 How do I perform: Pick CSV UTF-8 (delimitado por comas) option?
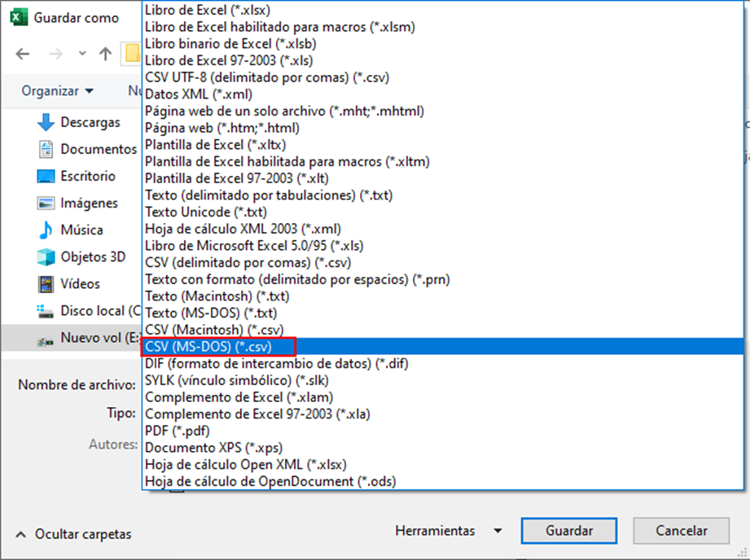tap(267, 77)
